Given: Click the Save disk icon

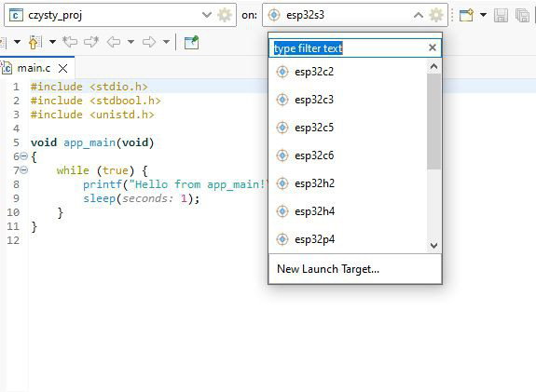Looking at the screenshot, I should coord(501,16).
